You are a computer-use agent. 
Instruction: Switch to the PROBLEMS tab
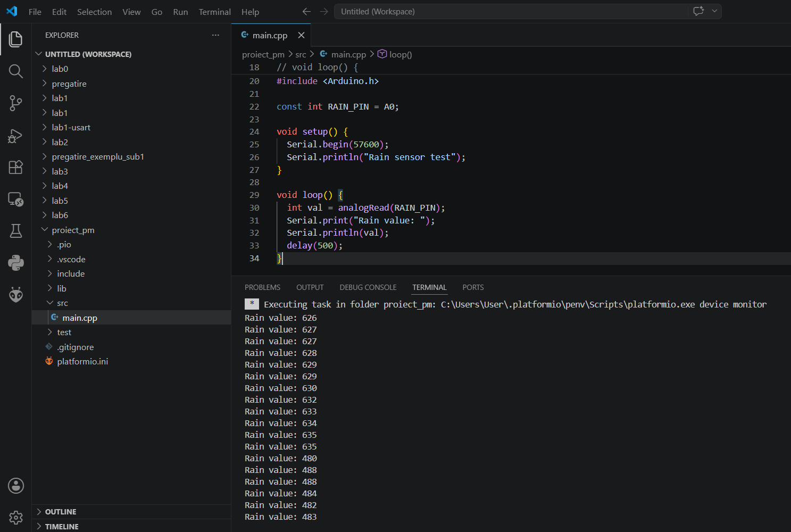[x=262, y=287]
